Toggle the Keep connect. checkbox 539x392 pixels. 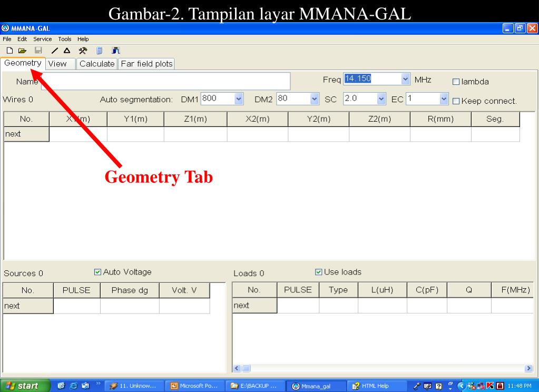tap(456, 101)
